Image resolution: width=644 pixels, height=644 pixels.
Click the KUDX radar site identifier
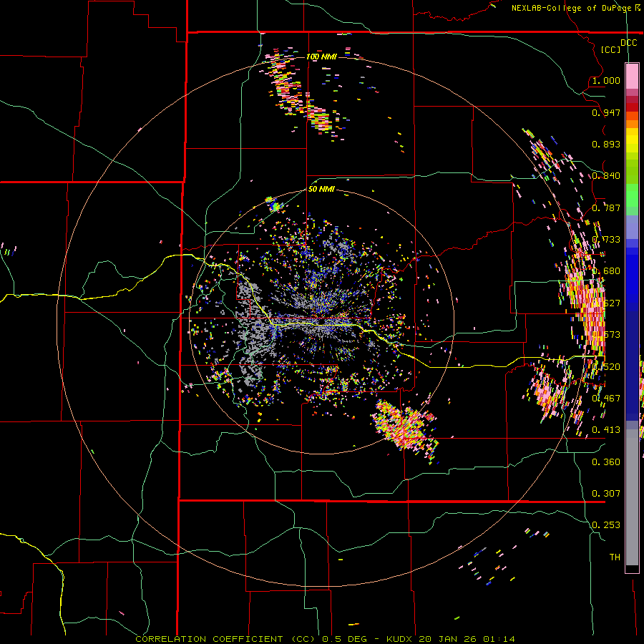click(x=400, y=639)
